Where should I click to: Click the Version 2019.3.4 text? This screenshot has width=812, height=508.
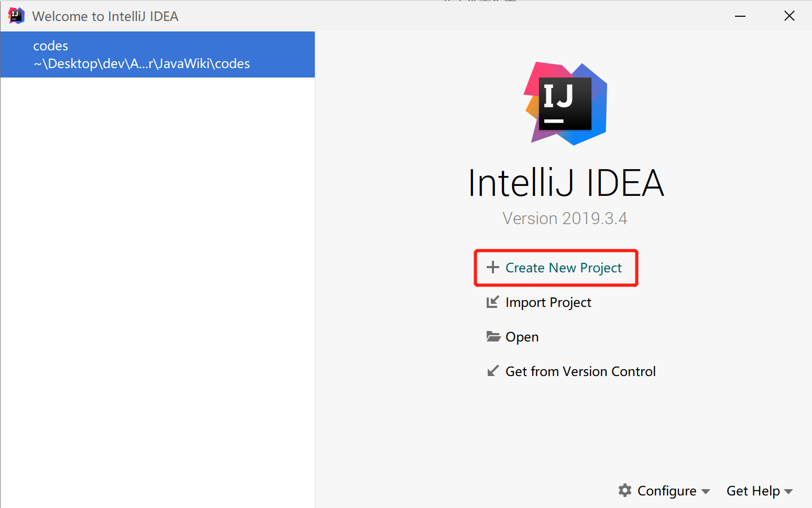click(x=565, y=218)
